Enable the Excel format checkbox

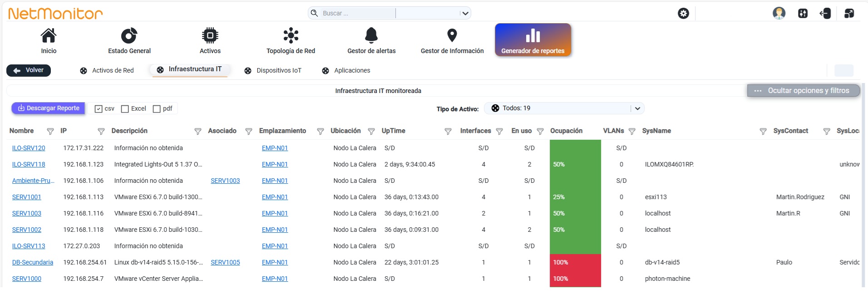click(125, 109)
